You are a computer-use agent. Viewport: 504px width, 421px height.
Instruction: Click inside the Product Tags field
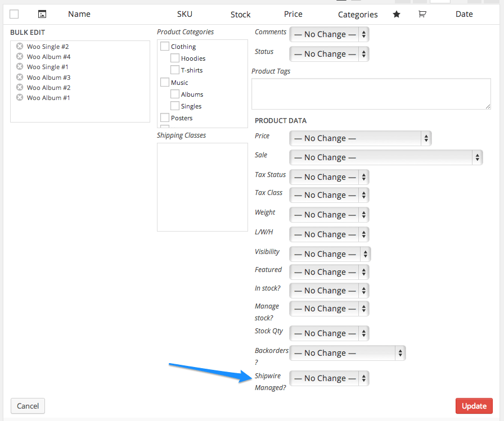click(371, 93)
